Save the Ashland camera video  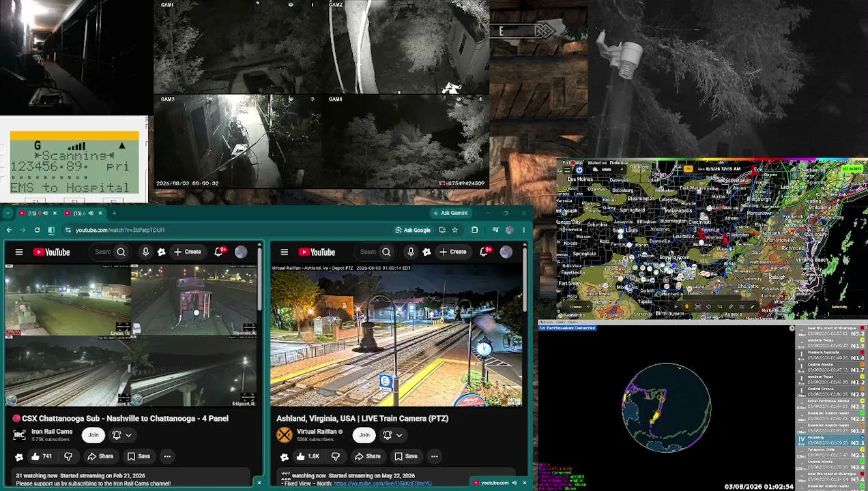[x=406, y=456]
